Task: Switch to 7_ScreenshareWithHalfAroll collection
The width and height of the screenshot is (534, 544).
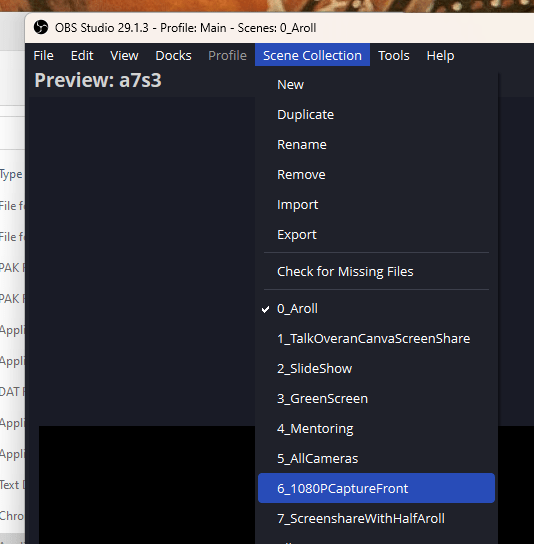Action: [x=376, y=519]
